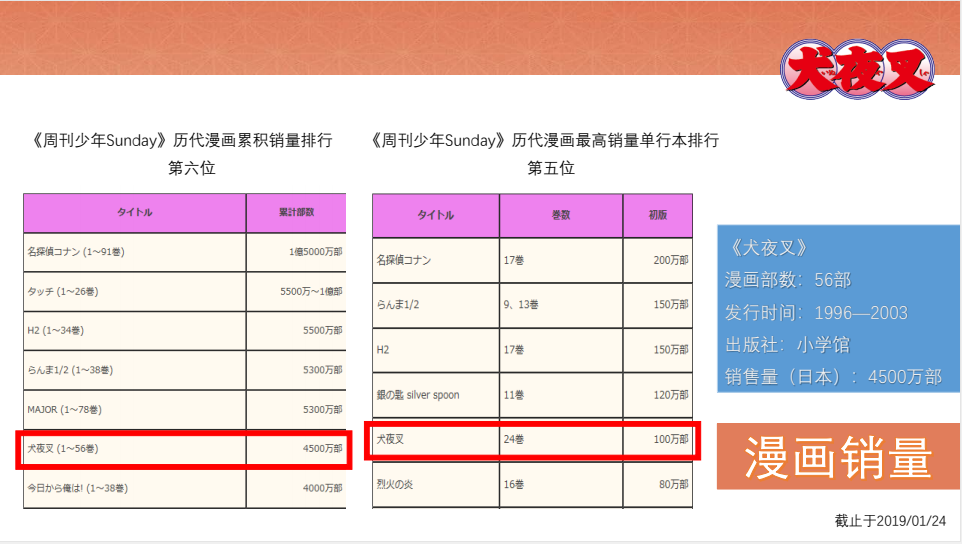
Task: Click the line 漫画部数: 56部
Action: pos(788,280)
